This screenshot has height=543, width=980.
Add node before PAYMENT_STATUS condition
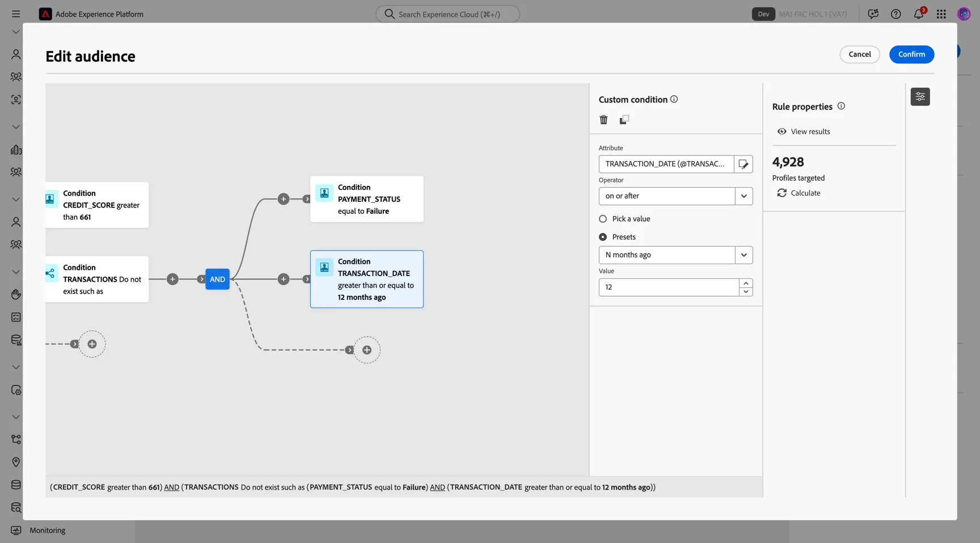pyautogui.click(x=284, y=199)
